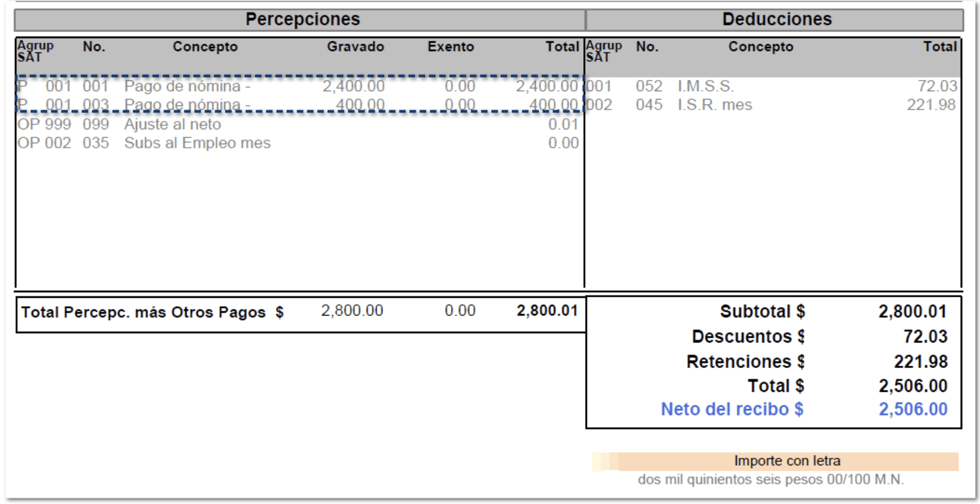Select the Subs al Empleo mes row

(197, 143)
